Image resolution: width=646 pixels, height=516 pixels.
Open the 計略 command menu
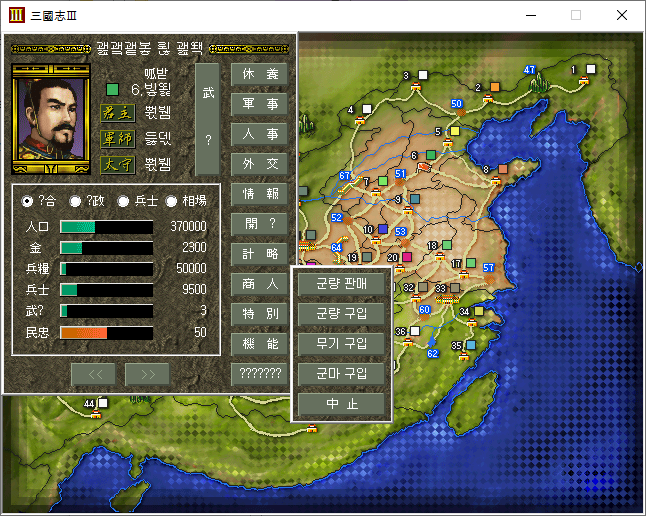click(x=260, y=254)
